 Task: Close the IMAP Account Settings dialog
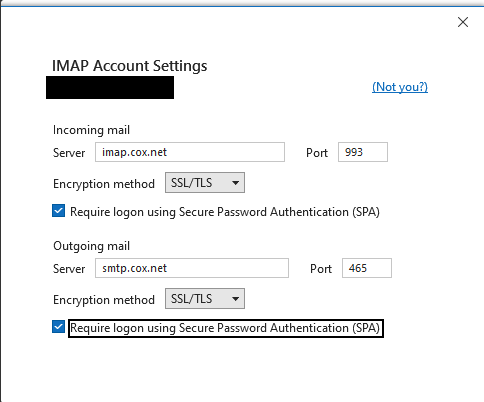463,22
